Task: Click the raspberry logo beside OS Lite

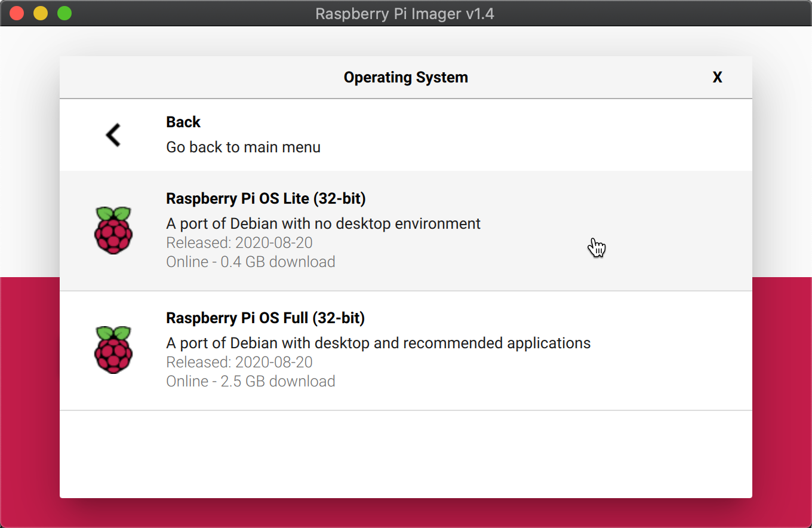Action: pyautogui.click(x=113, y=231)
